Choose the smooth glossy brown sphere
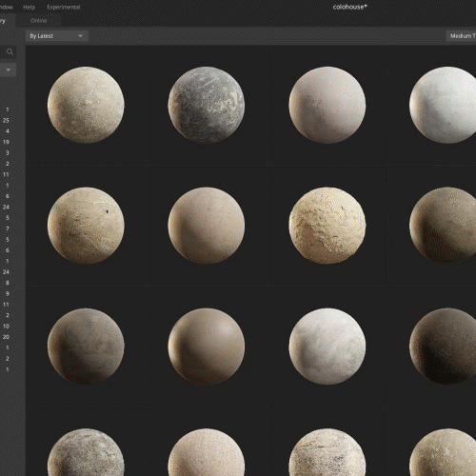Viewport: 476px width, 476px height. click(x=207, y=347)
